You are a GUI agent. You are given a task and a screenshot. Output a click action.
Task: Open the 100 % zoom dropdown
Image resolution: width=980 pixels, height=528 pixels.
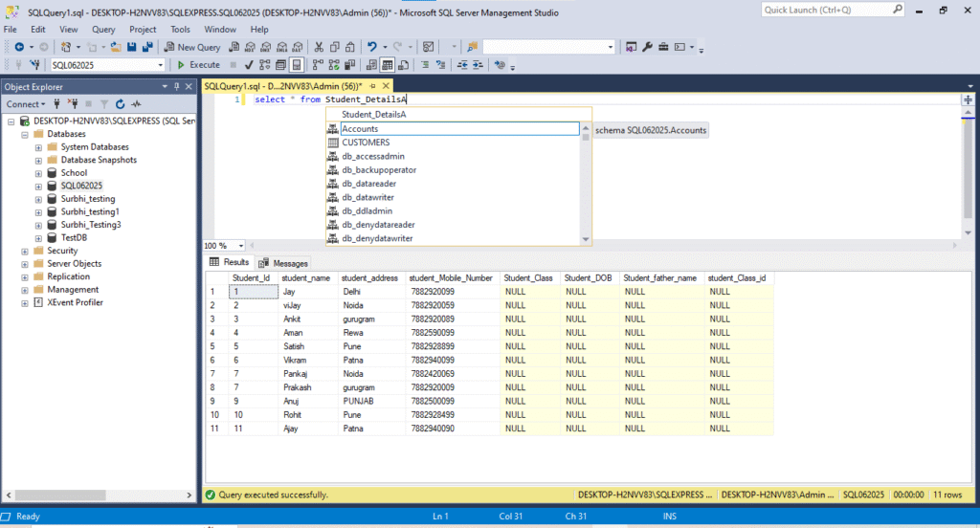pos(240,246)
